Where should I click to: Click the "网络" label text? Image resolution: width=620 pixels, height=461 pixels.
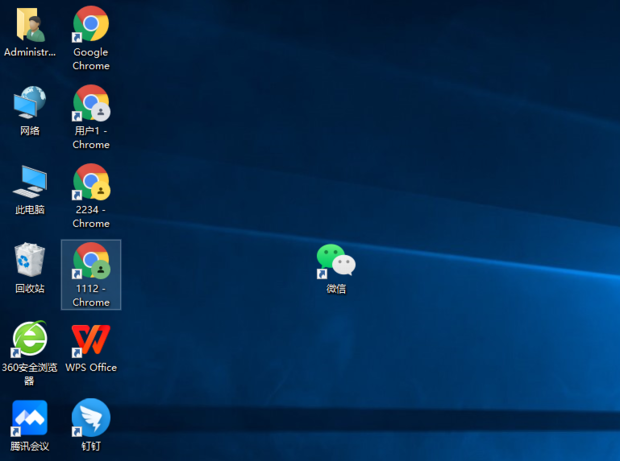(30, 130)
